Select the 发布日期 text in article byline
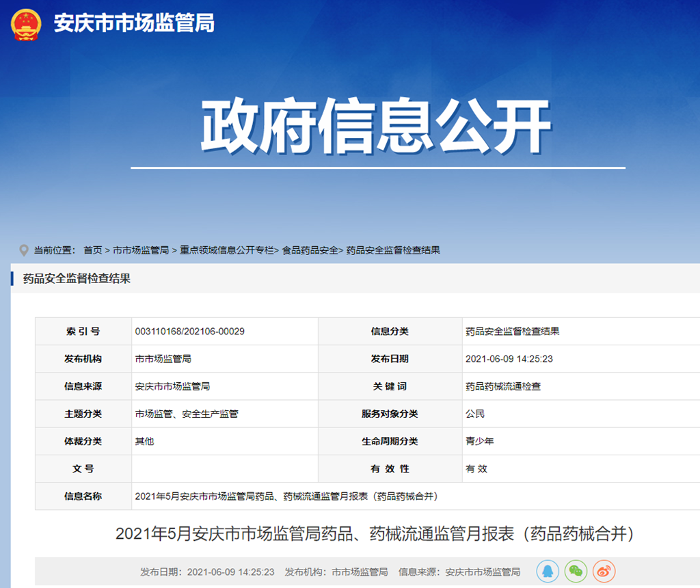 pyautogui.click(x=207, y=572)
